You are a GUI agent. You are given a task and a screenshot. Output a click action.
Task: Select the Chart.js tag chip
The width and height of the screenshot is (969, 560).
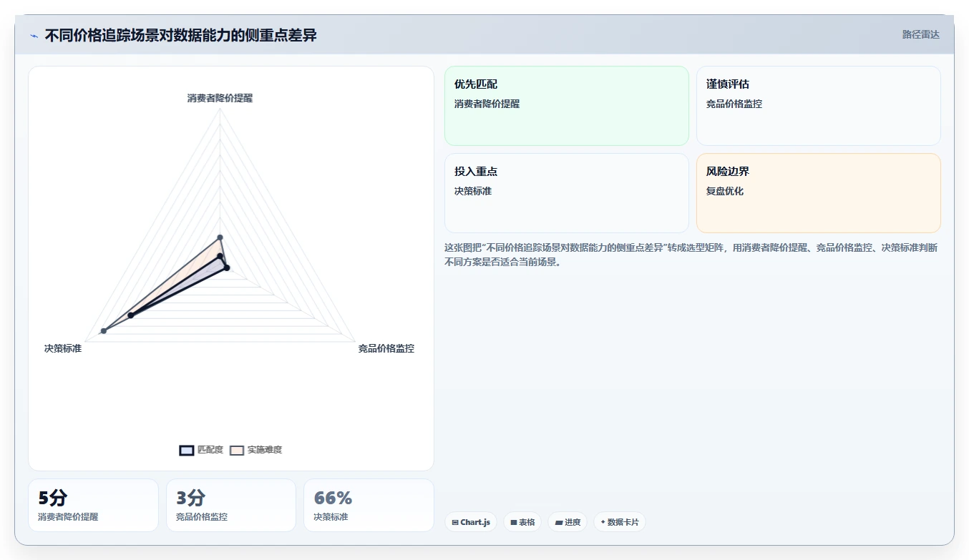(x=471, y=522)
